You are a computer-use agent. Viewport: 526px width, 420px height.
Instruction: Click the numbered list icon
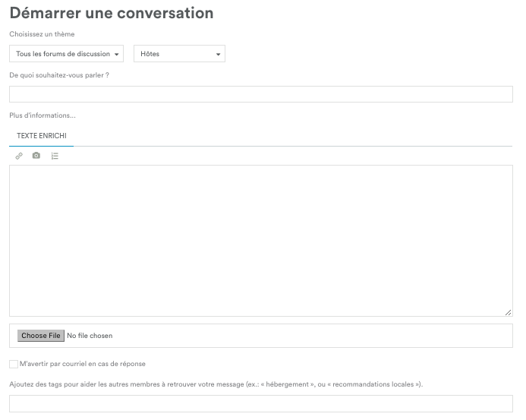55,156
